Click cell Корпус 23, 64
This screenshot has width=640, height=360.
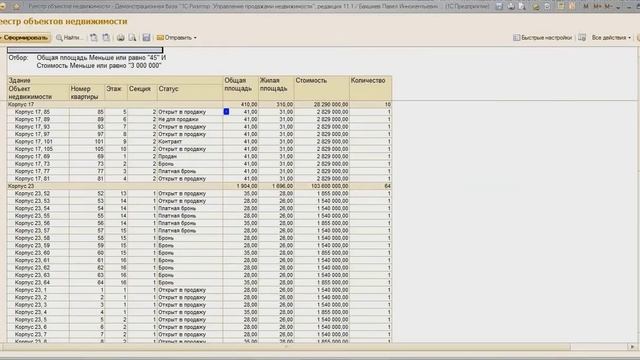point(38,282)
